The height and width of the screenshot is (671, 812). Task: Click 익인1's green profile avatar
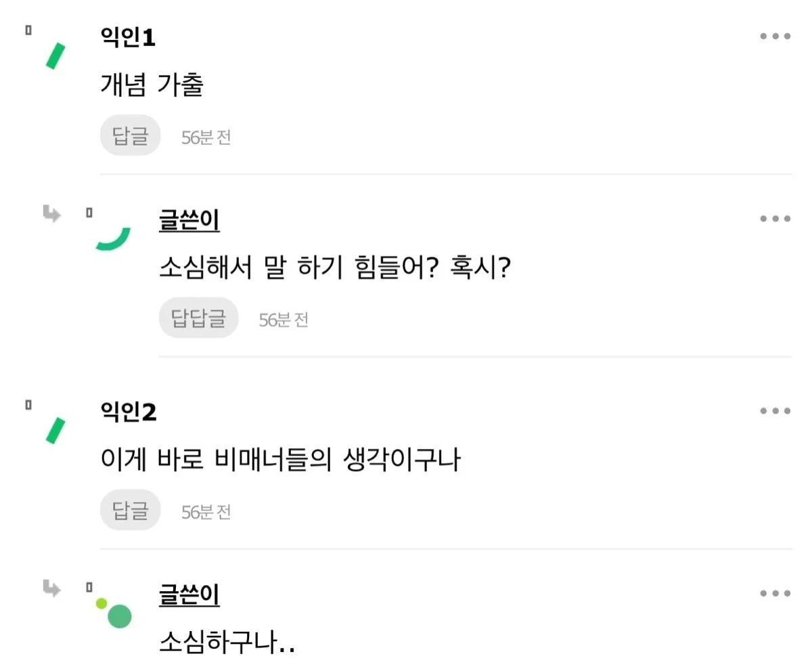[x=54, y=54]
